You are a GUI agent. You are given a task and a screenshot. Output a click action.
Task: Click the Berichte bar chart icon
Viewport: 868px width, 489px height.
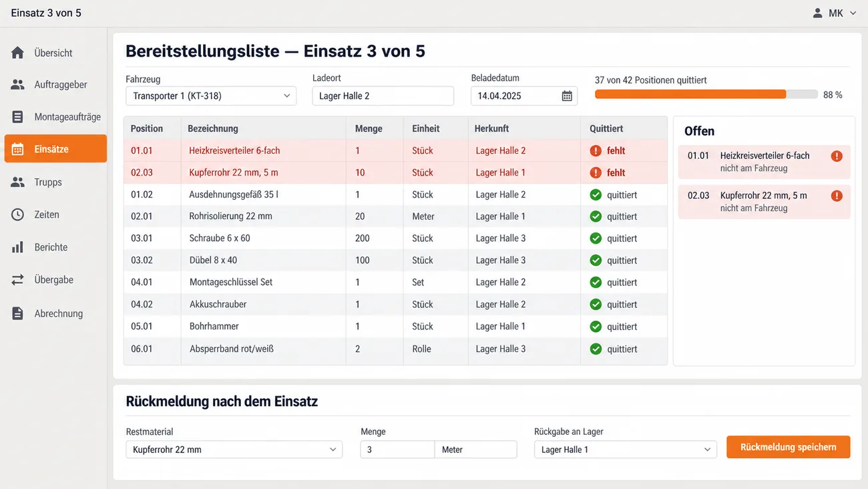[18, 247]
